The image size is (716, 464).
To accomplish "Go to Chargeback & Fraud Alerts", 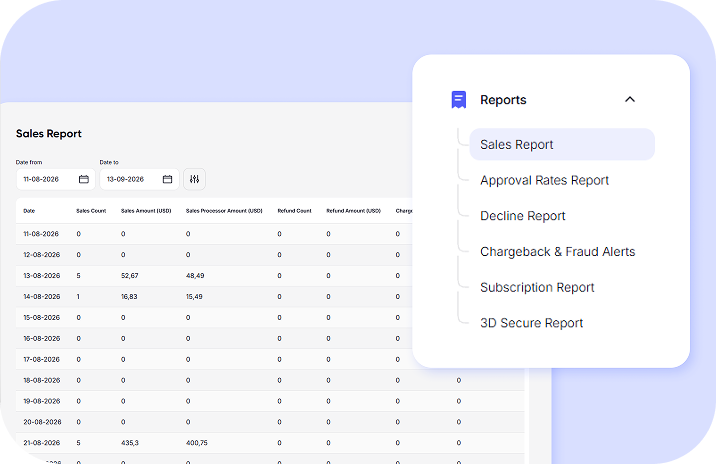I will (558, 252).
